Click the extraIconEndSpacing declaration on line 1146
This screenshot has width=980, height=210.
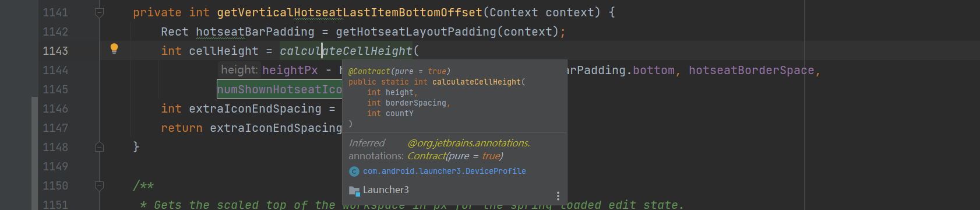click(255, 108)
